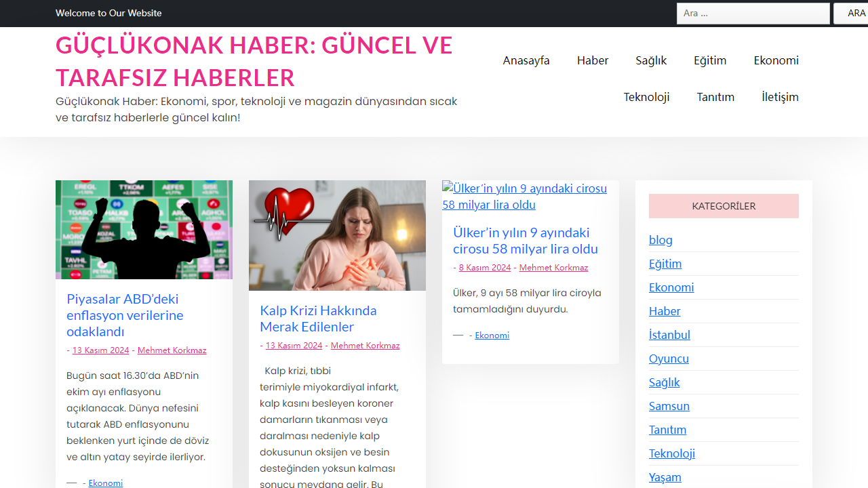Open the 13 Kasım 2024 date link

[x=100, y=350]
